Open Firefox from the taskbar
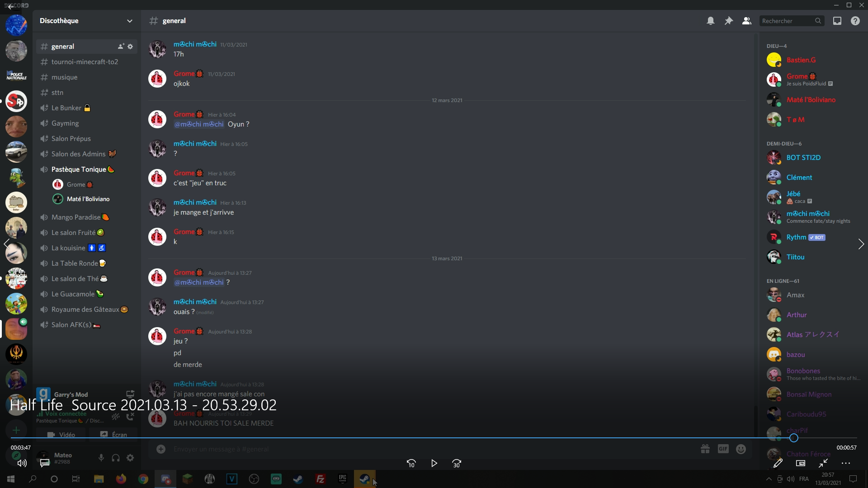Image resolution: width=868 pixels, height=488 pixels. pyautogui.click(x=121, y=479)
